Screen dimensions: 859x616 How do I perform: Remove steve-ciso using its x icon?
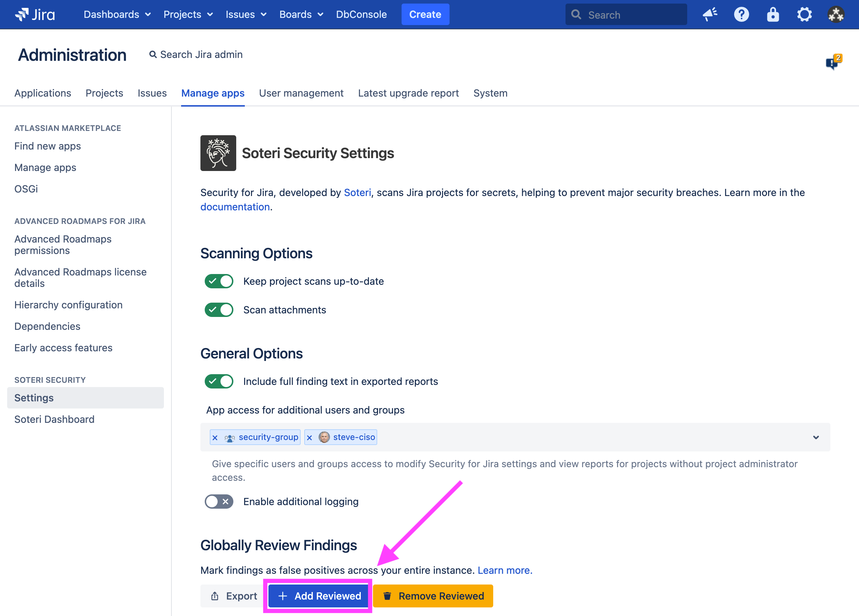click(310, 437)
